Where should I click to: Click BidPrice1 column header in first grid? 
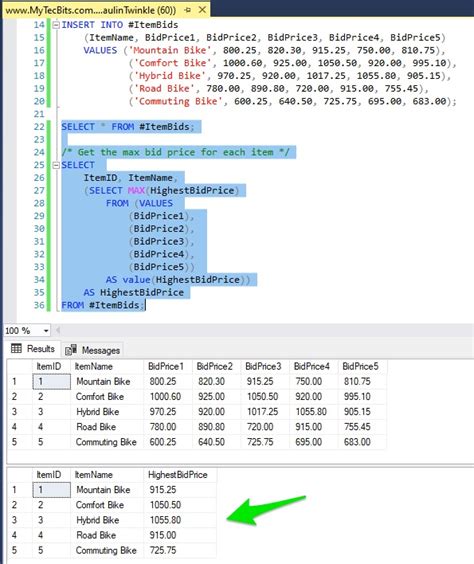[168, 366]
